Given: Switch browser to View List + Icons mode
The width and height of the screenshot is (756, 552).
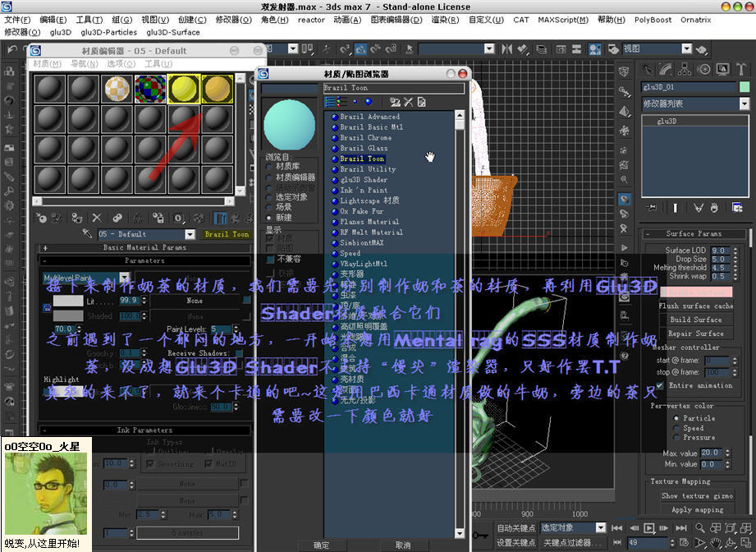Looking at the screenshot, I should 341,102.
